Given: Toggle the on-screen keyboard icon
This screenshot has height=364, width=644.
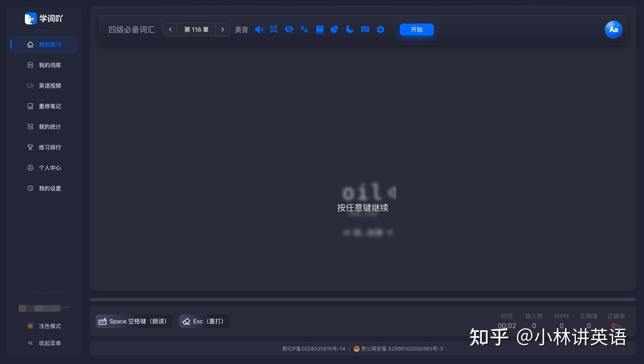Looking at the screenshot, I should tap(365, 29).
